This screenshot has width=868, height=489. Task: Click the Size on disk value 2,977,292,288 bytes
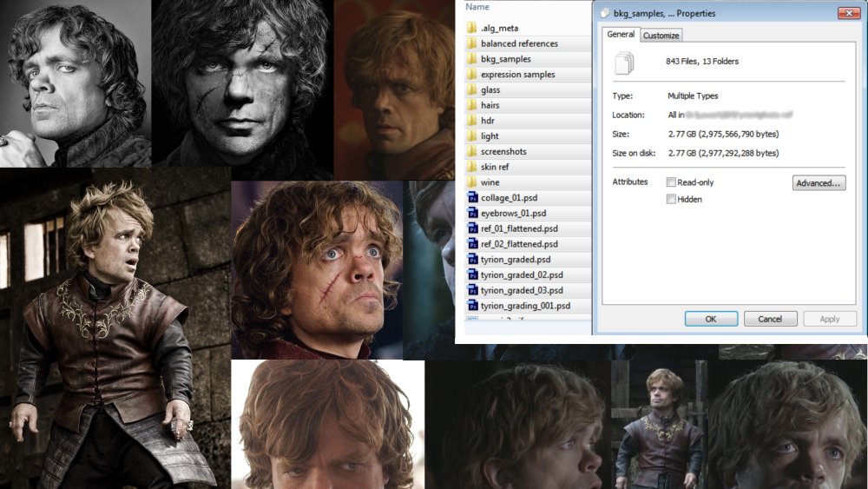(723, 153)
